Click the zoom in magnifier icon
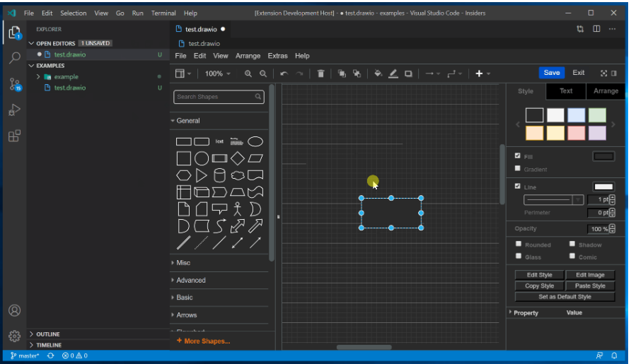Viewport: 631px width, 364px height. coord(248,74)
